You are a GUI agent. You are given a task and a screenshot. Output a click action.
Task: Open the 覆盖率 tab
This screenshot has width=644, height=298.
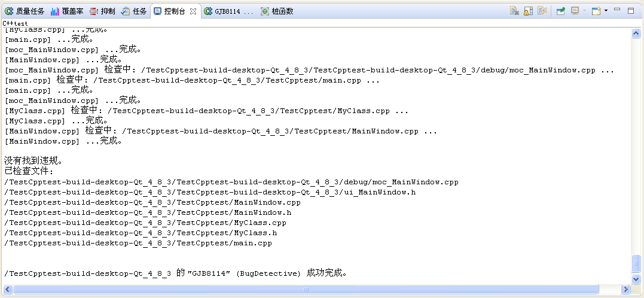pyautogui.click(x=67, y=11)
